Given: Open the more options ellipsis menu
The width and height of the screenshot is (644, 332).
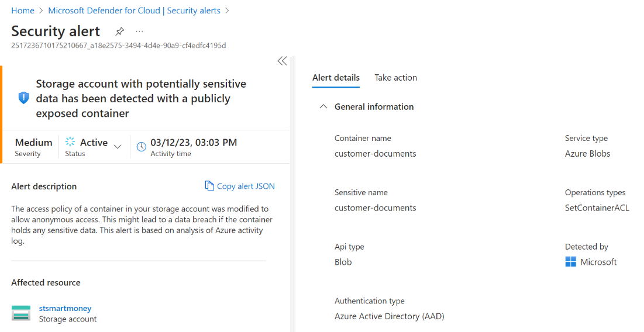Looking at the screenshot, I should click(x=139, y=31).
